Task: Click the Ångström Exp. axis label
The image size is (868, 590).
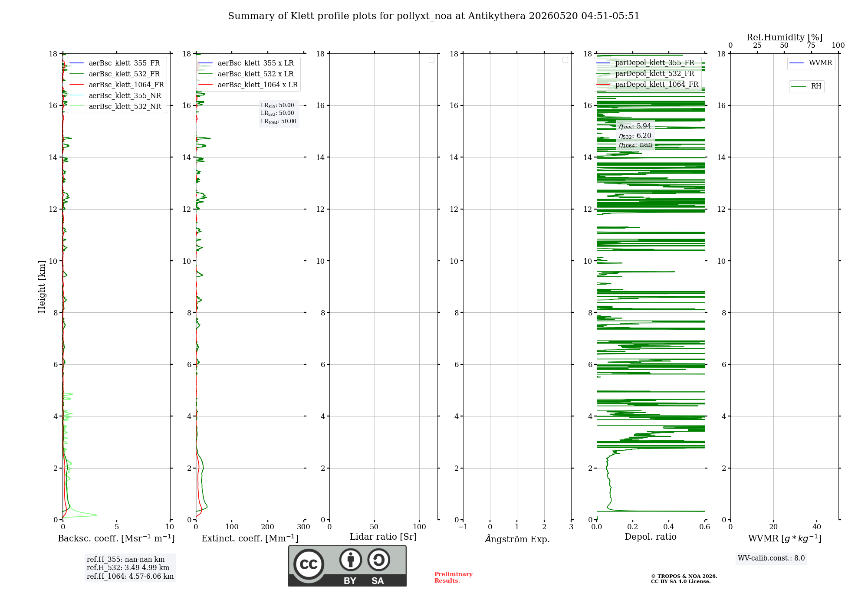Action: [517, 539]
